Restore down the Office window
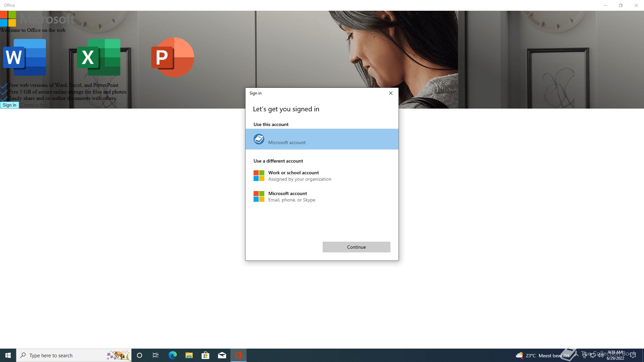 pos(621,5)
